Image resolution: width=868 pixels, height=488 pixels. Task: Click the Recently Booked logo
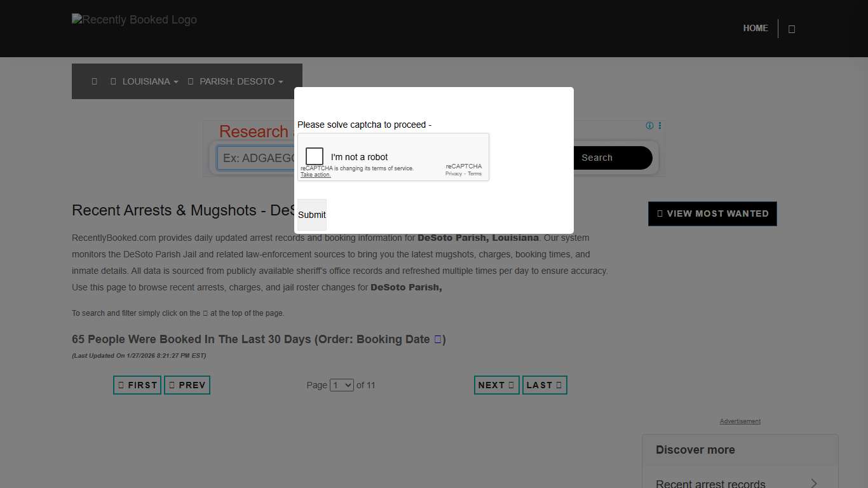click(135, 20)
